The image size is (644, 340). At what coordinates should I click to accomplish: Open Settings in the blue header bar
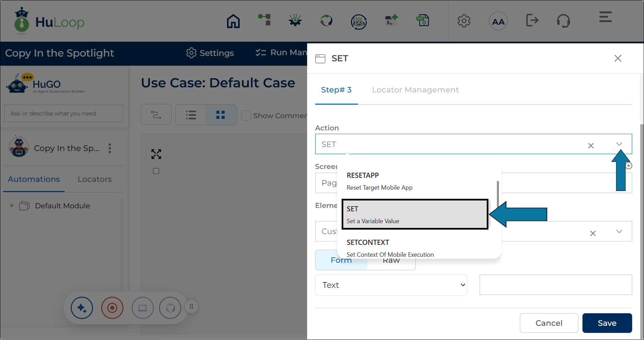pos(210,53)
